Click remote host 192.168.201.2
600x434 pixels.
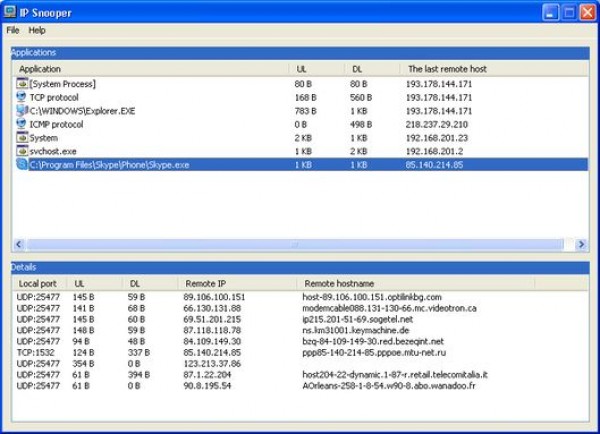[434, 151]
